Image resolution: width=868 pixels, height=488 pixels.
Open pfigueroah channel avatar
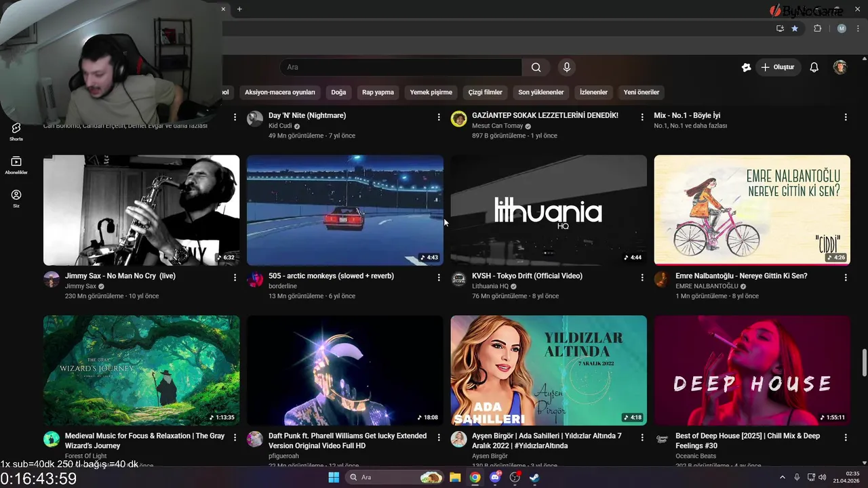pos(255,439)
